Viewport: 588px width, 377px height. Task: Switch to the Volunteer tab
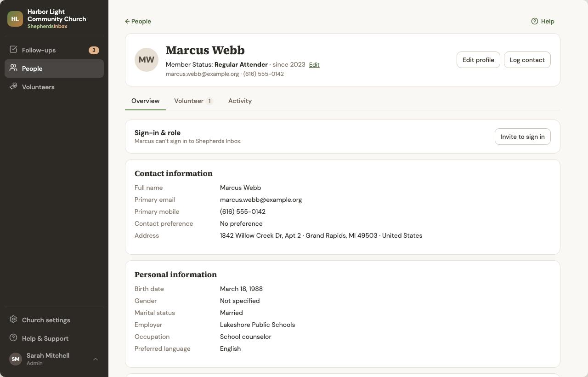(193, 101)
